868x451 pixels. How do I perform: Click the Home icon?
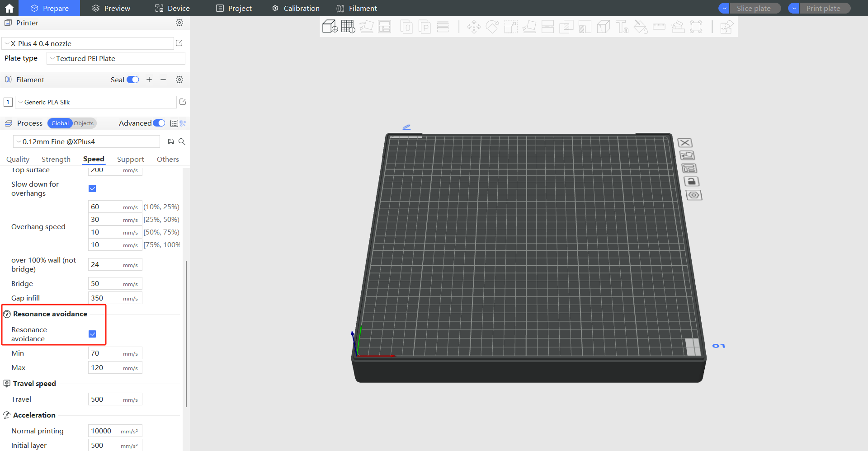[x=9, y=8]
